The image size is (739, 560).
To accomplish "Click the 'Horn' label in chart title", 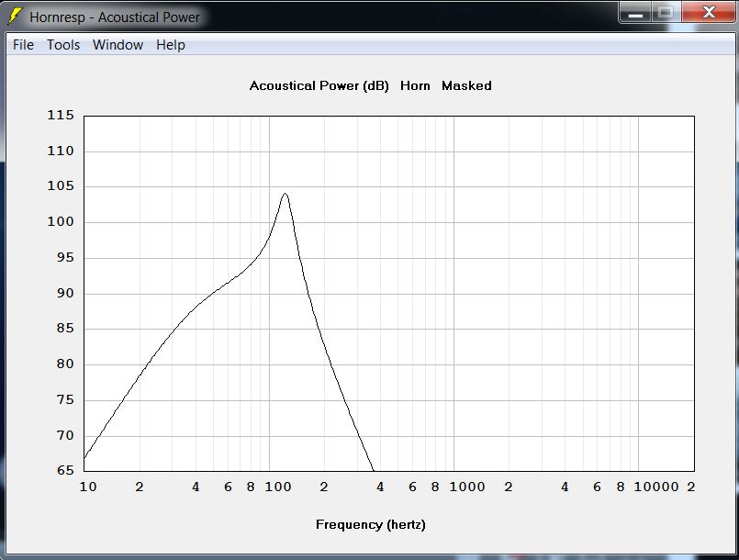I will 415,85.
